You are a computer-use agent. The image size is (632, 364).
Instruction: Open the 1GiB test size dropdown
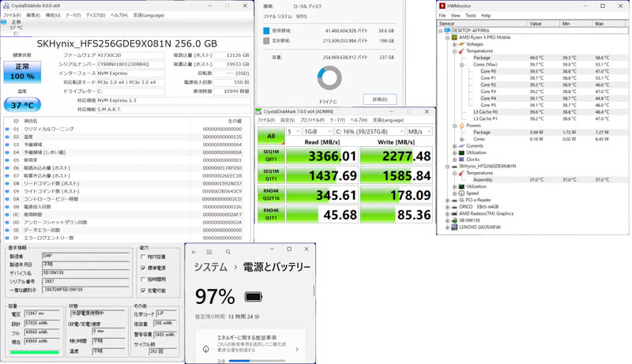[x=317, y=132]
